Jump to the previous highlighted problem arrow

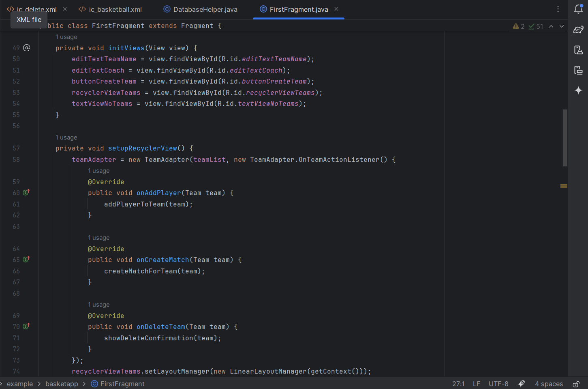(551, 26)
